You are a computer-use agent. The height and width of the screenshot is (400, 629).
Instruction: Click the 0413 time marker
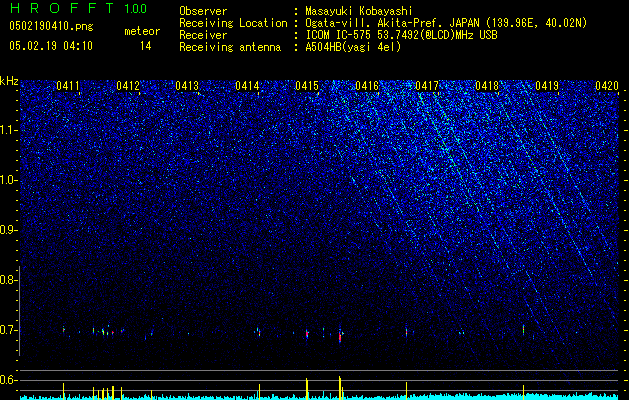[187, 86]
